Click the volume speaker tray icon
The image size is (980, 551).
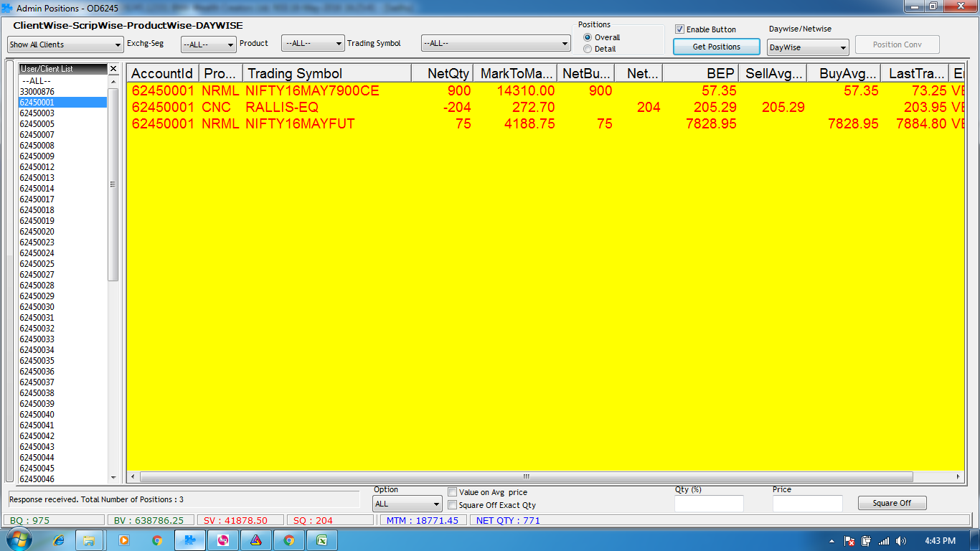pyautogui.click(x=900, y=541)
